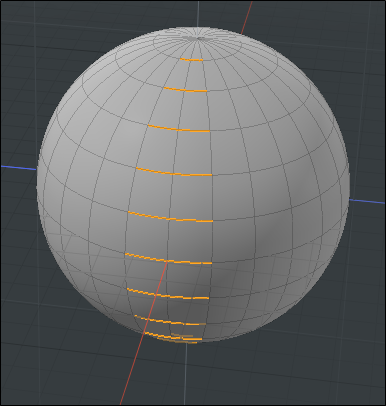Select the fifth orange edge from the top
Viewport: 386px width, 406px height.
pyautogui.click(x=170, y=217)
